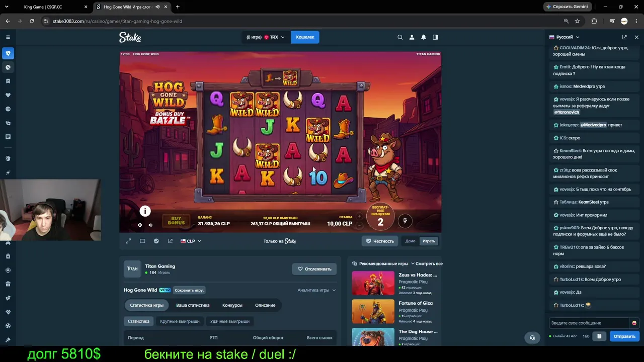Open the Sports section basketball icon
The image size is (644, 362).
(x=8, y=67)
